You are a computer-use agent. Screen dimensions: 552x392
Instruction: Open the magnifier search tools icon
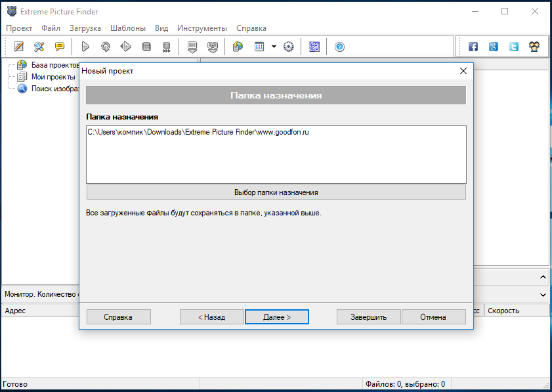point(39,47)
